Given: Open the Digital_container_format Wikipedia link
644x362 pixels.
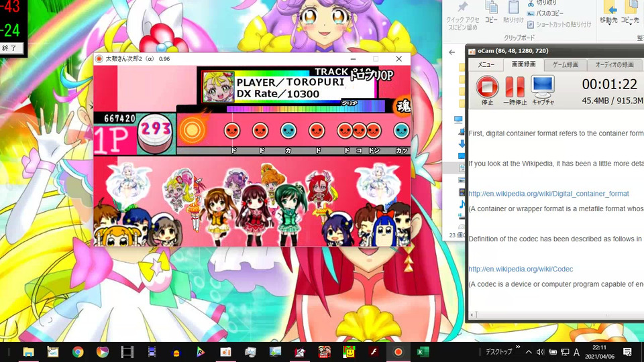Looking at the screenshot, I should pyautogui.click(x=548, y=194).
